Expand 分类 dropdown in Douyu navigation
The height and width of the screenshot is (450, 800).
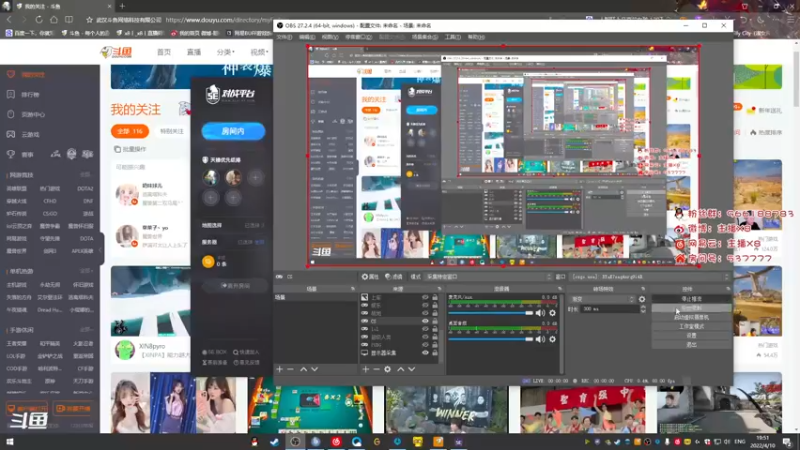(226, 52)
